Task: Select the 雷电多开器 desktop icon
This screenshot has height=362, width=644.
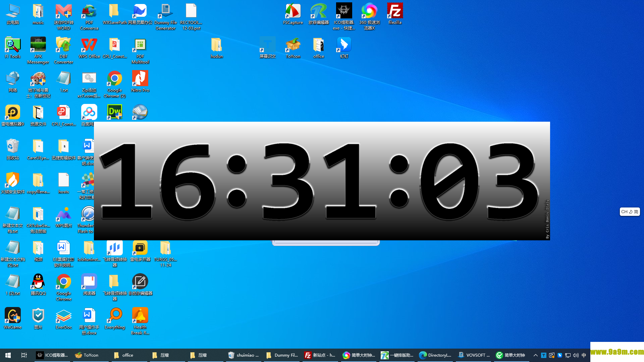Action: [x=140, y=251]
